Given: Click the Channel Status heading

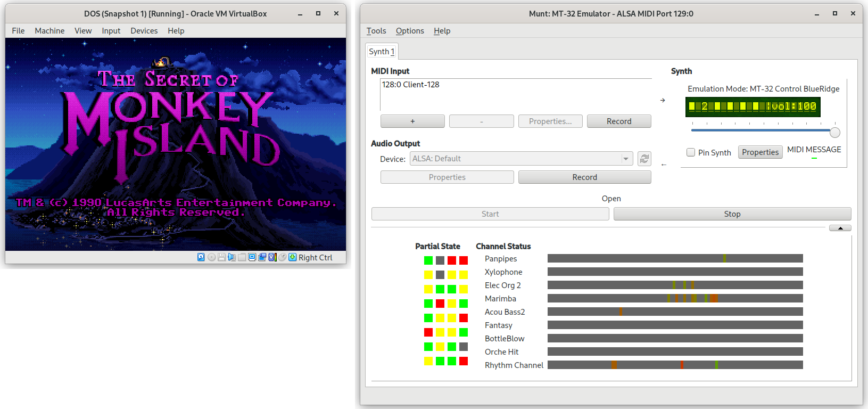Looking at the screenshot, I should tap(503, 246).
